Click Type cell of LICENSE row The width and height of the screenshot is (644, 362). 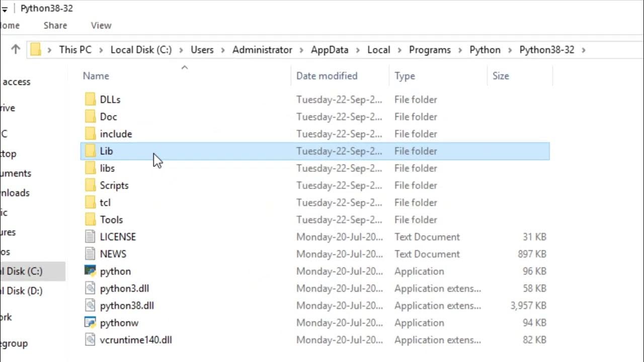pos(427,237)
